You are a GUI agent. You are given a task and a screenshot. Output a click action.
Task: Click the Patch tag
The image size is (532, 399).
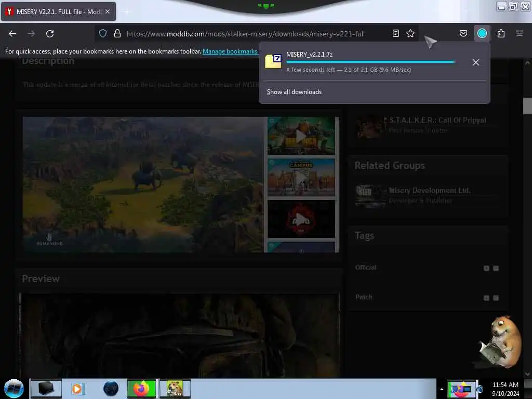pos(364,297)
